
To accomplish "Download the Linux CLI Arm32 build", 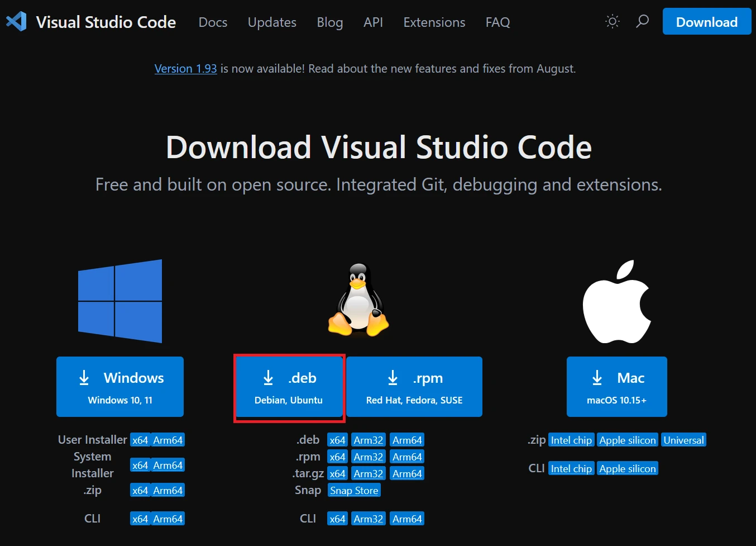I will (369, 519).
